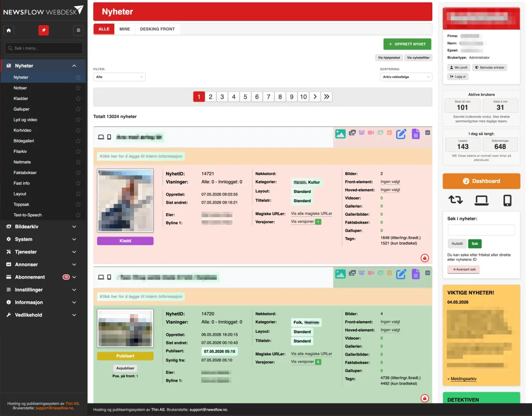Click Avansert søk link

coord(463,269)
